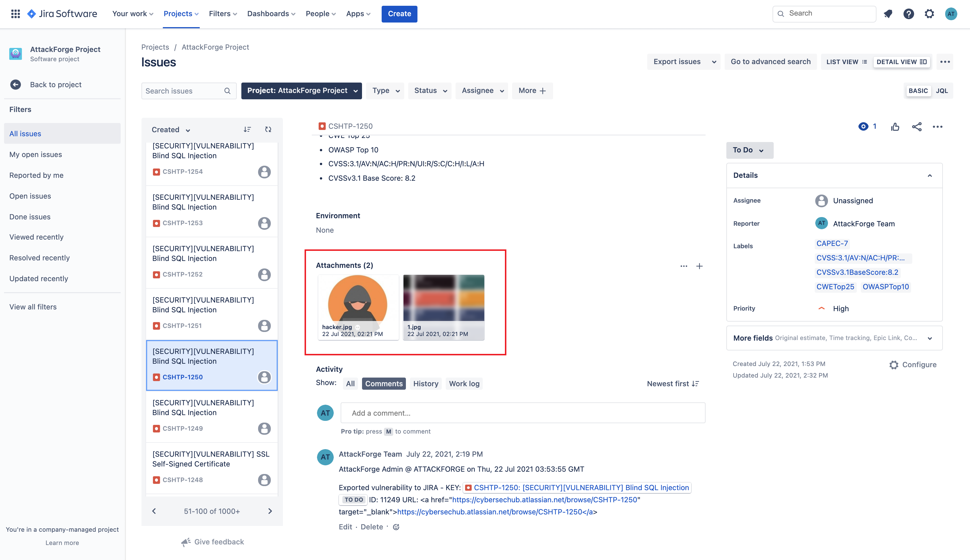Click assignee avatar on CSHTP-1252 card

[x=264, y=275]
